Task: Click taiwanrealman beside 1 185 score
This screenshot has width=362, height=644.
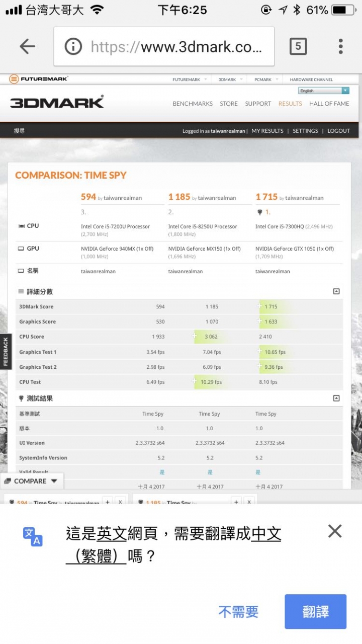Action: pyautogui.click(x=217, y=198)
